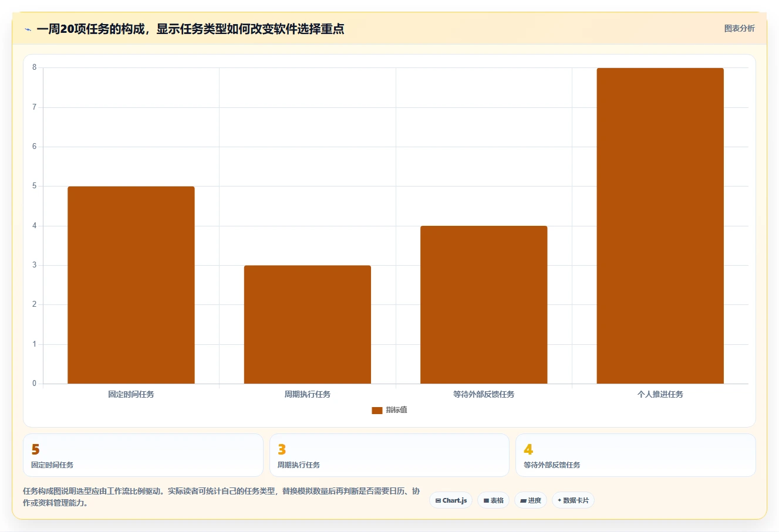Click the 等待外部反馈任务 x-axis label
Viewport: 779px width, 532px height.
tap(484, 394)
